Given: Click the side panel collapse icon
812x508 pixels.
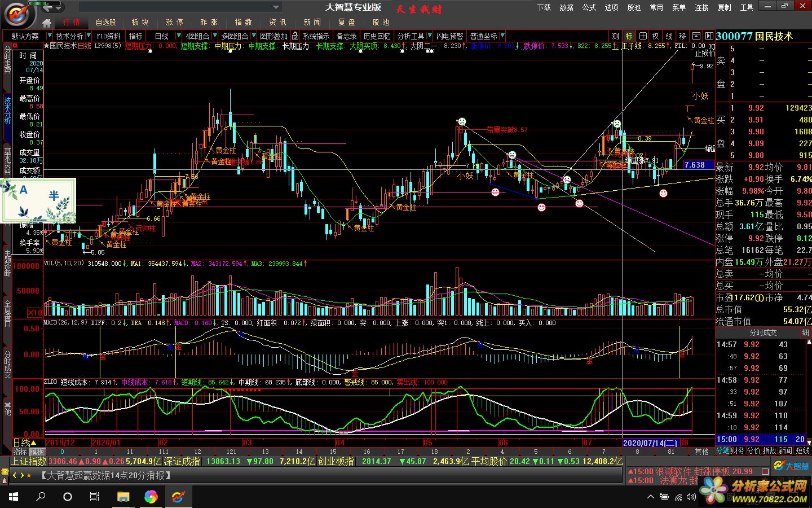Looking at the screenshot, I should (x=709, y=36).
